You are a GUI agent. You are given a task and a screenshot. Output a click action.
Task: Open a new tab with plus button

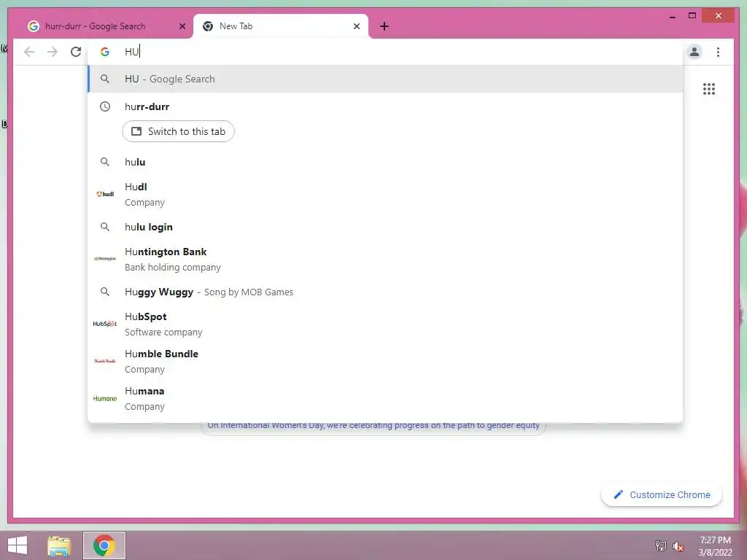384,26
